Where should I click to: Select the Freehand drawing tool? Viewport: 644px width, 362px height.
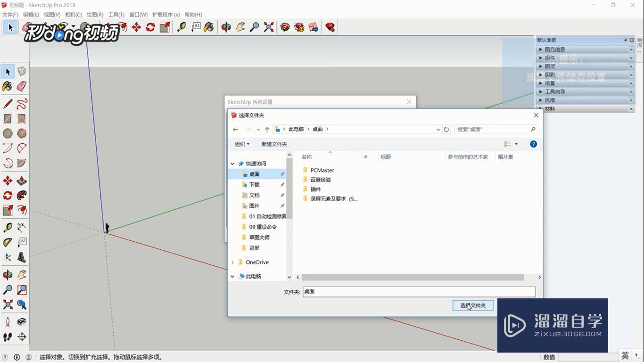pyautogui.click(x=22, y=104)
